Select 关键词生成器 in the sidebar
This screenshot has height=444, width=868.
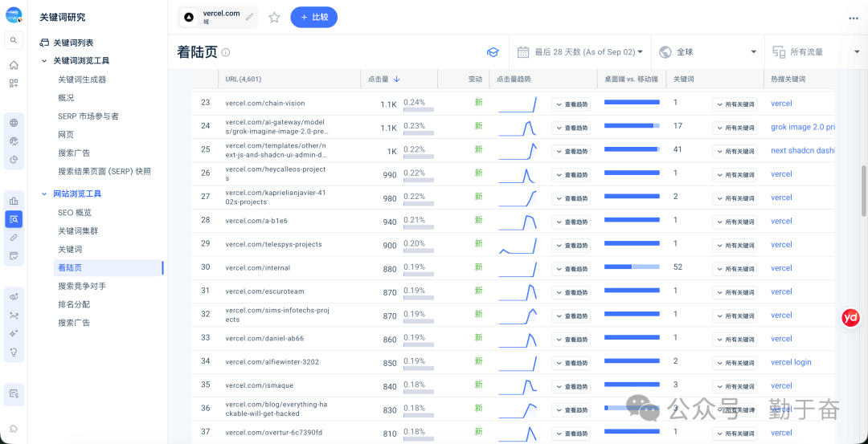coord(82,79)
